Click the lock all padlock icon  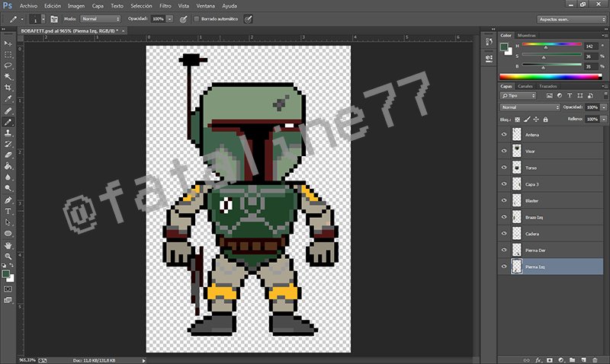click(545, 120)
